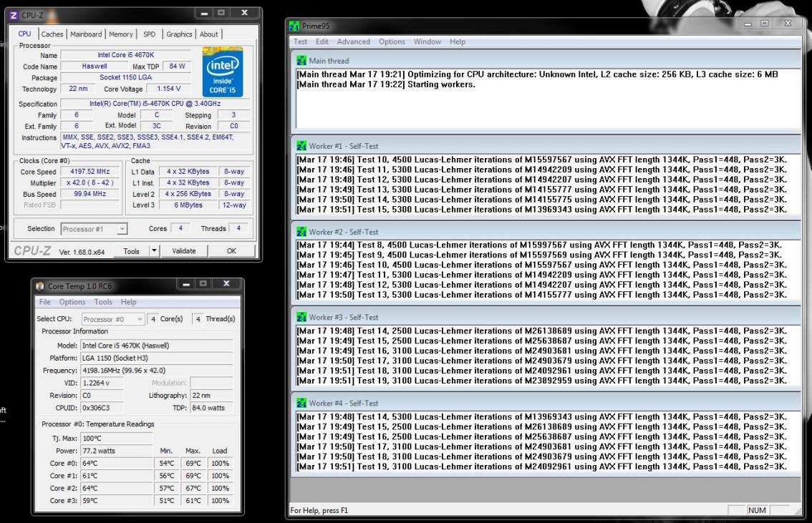Click the Core #3 temperature reading 59°C
This screenshot has width=812, height=523.
pos(117,500)
